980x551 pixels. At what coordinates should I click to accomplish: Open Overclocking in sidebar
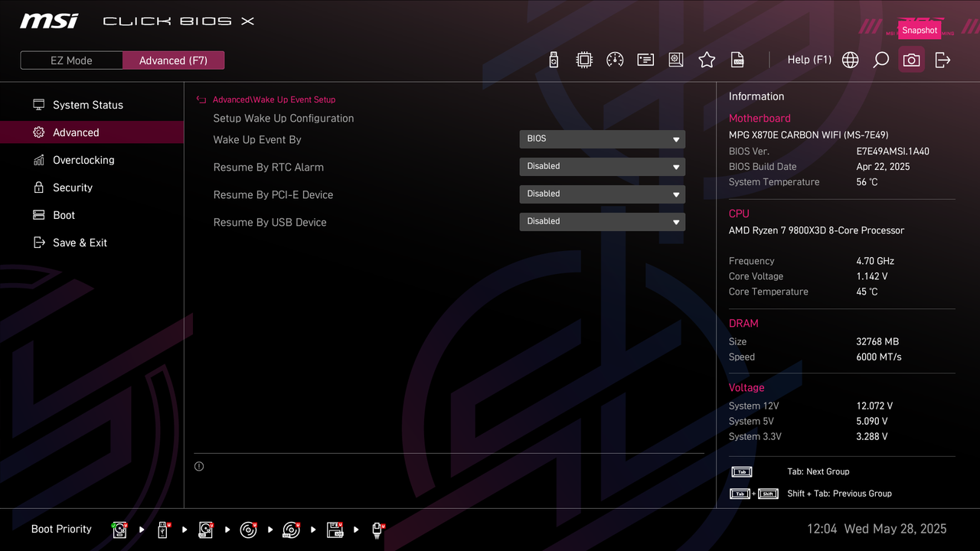click(92, 160)
